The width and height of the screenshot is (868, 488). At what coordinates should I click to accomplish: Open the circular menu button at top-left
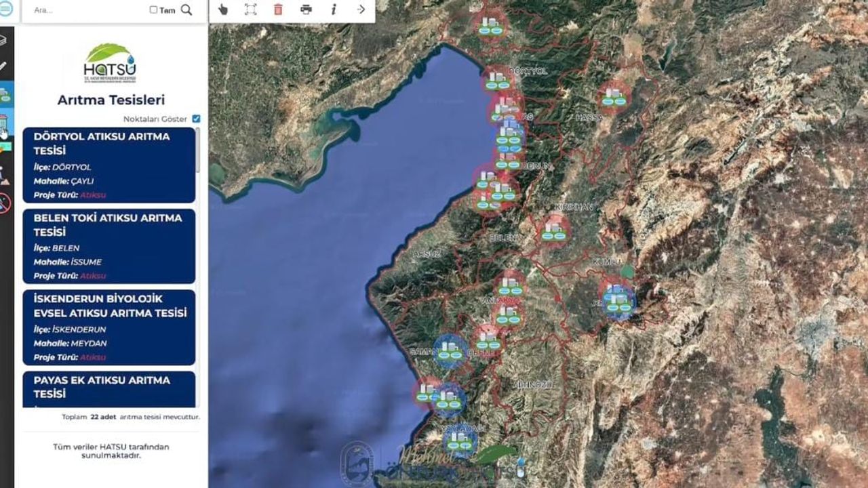(x=6, y=9)
